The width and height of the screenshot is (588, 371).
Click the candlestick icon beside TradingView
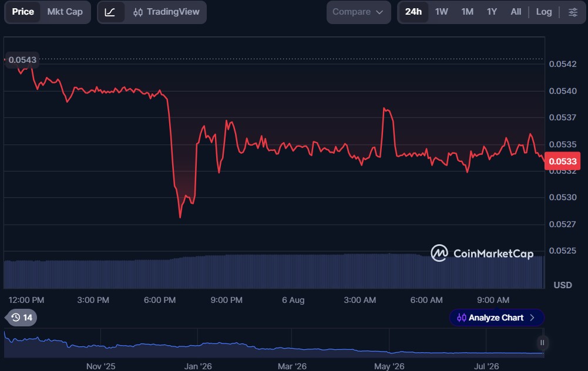tap(137, 12)
